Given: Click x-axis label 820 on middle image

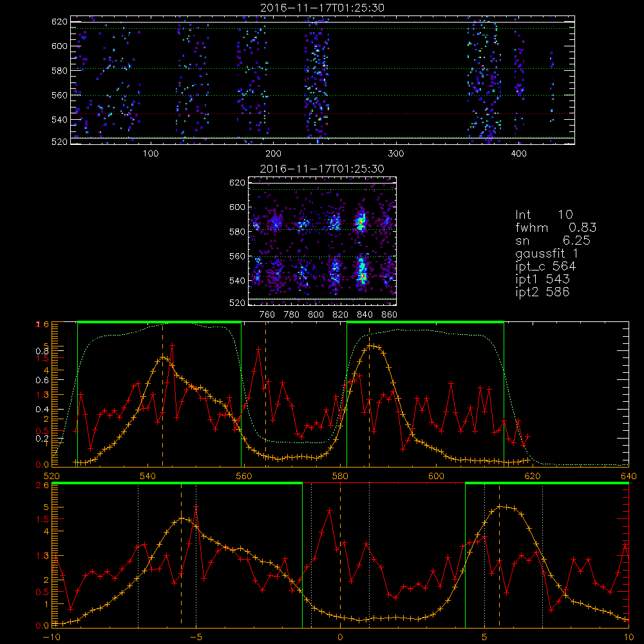Looking at the screenshot, I should [x=341, y=315].
